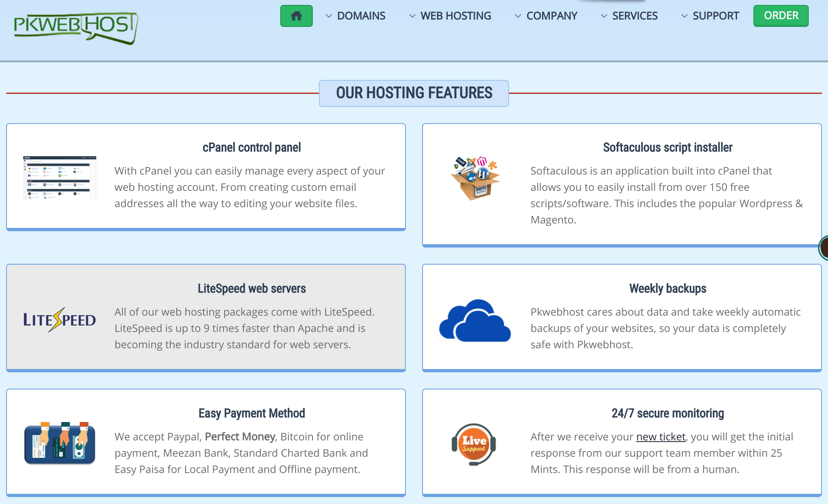This screenshot has width=828, height=504.
Task: Click the bold 'Perfect Money' text
Action: pyautogui.click(x=240, y=437)
